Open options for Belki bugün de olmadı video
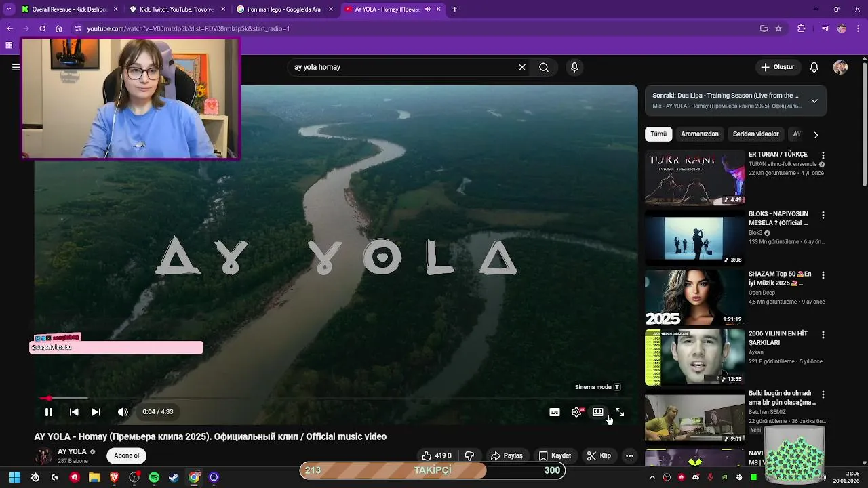Screen dimensions: 868x488 coord(823,394)
